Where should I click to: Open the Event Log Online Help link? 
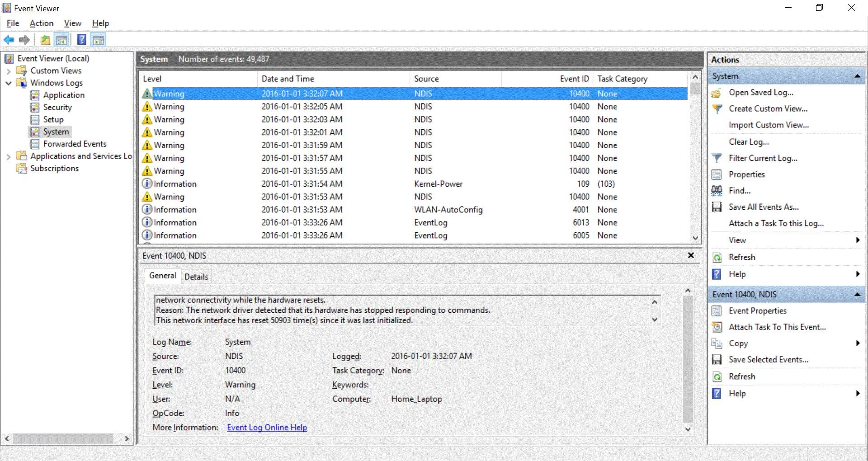[267, 428]
